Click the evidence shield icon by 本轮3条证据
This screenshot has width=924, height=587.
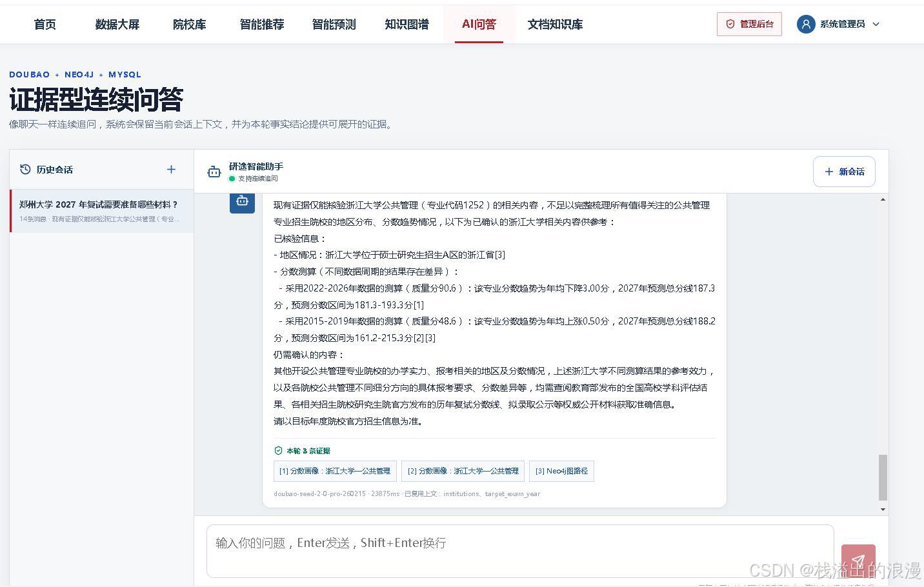coord(278,450)
